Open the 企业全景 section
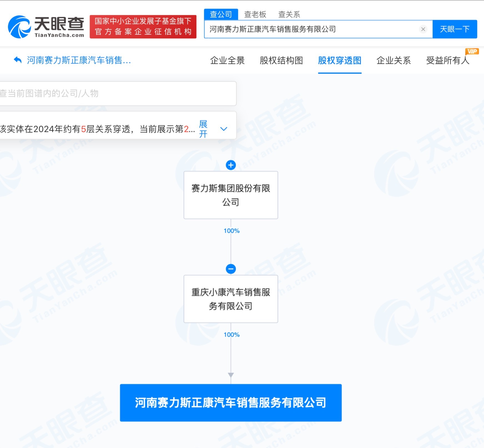The height and width of the screenshot is (448, 484). point(228,61)
